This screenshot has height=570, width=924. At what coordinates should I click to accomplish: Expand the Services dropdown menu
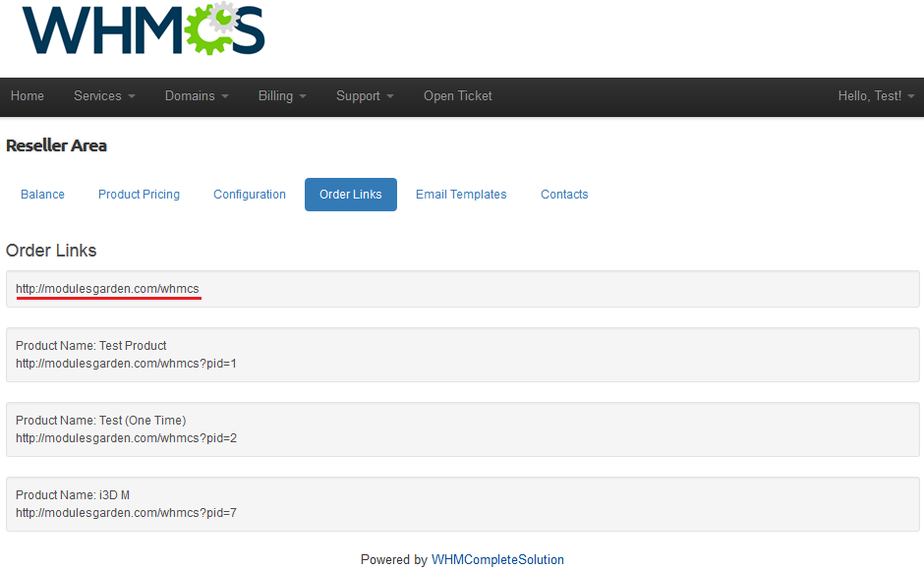(x=104, y=96)
